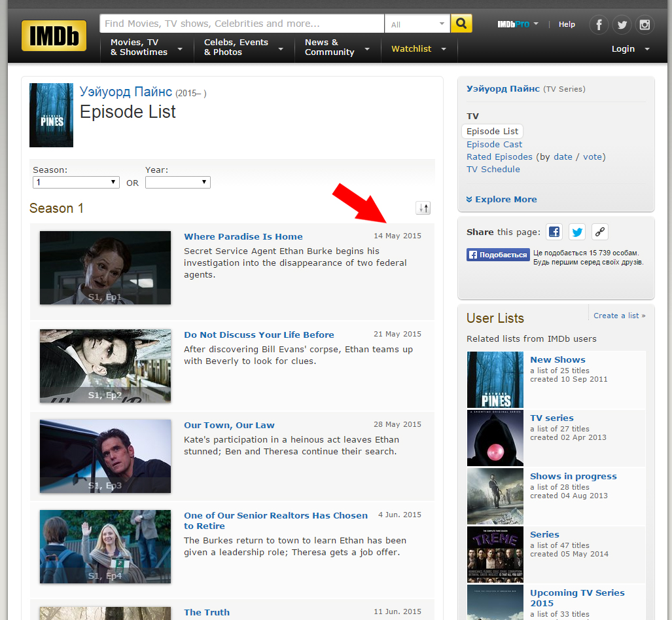Open the Wayward Pines poster thumbnail
This screenshot has width=672, height=620.
(51, 115)
